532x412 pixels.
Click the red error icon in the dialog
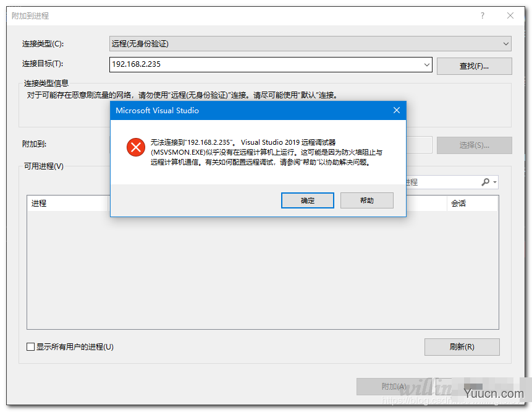[136, 147]
